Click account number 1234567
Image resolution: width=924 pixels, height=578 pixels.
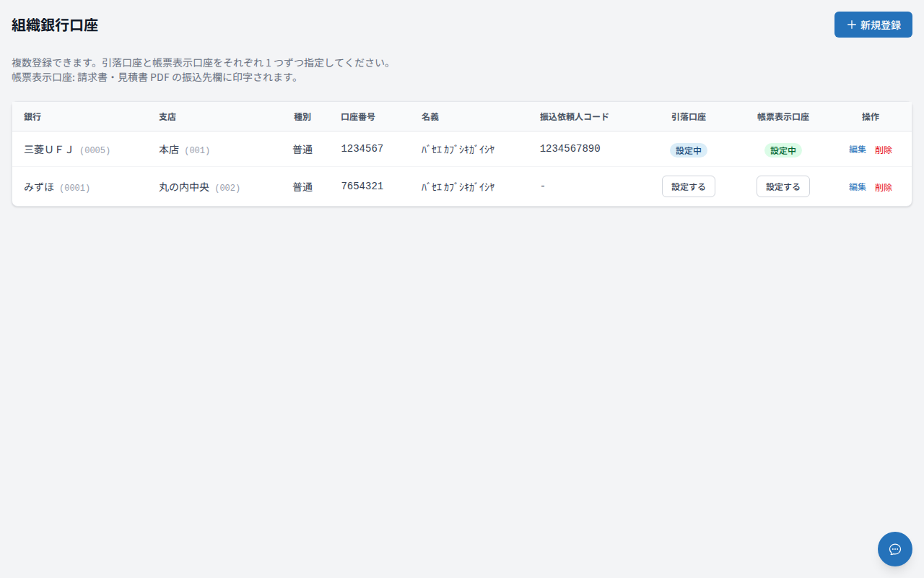[x=362, y=149]
